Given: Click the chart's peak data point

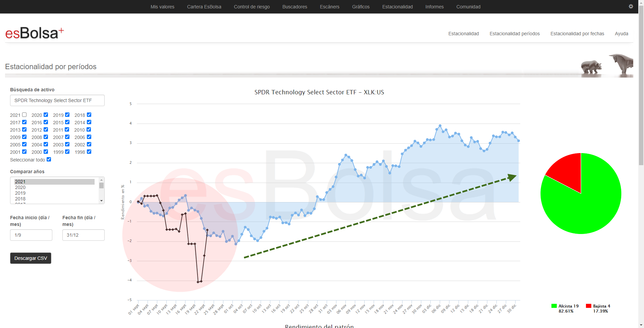Looking at the screenshot, I should [440, 126].
